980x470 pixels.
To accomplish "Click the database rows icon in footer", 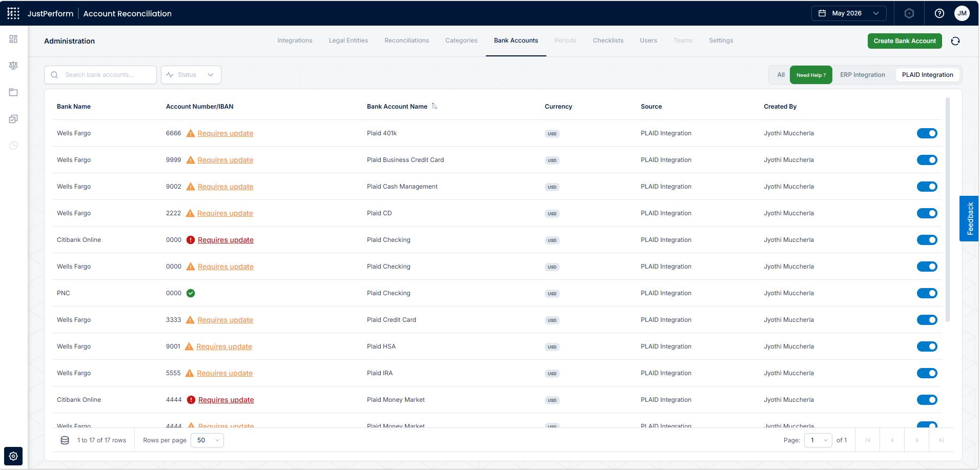I will pos(65,440).
